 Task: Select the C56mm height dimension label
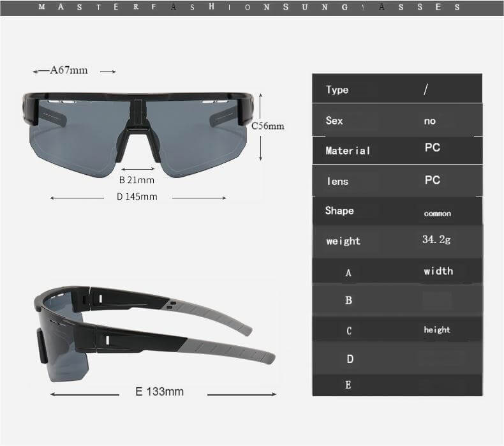[268, 126]
